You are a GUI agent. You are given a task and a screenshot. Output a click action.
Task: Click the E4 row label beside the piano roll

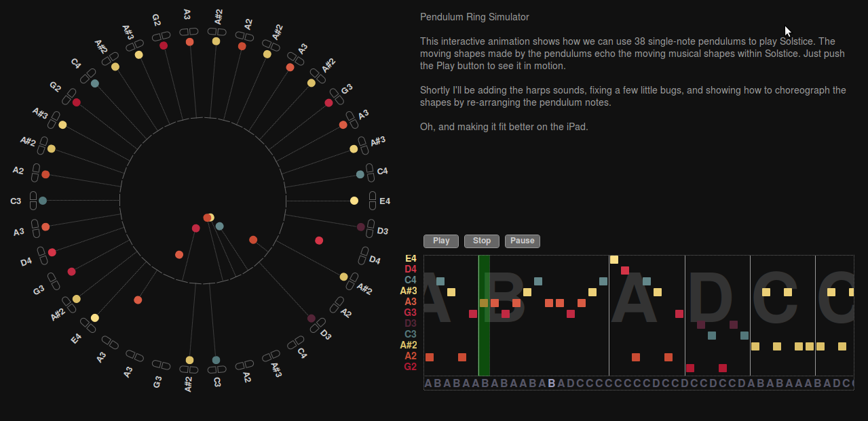click(411, 258)
